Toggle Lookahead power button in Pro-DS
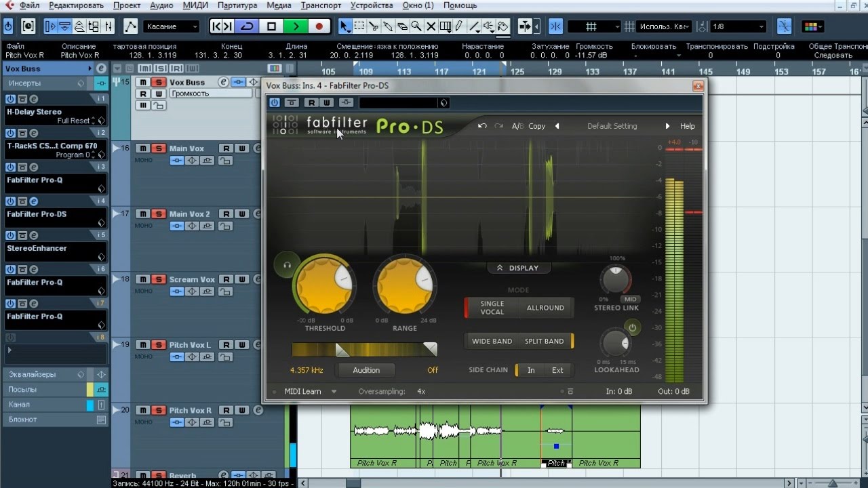868x488 pixels. [632, 328]
